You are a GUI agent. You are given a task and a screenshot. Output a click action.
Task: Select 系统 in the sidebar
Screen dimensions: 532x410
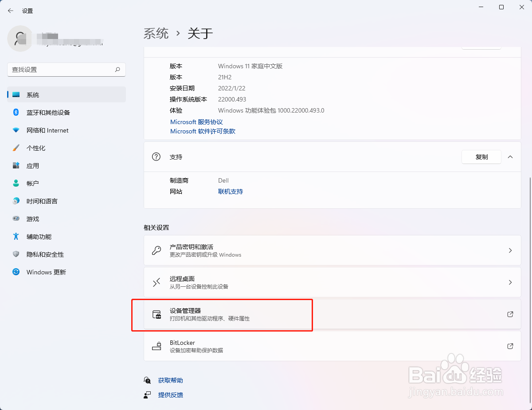click(x=66, y=95)
